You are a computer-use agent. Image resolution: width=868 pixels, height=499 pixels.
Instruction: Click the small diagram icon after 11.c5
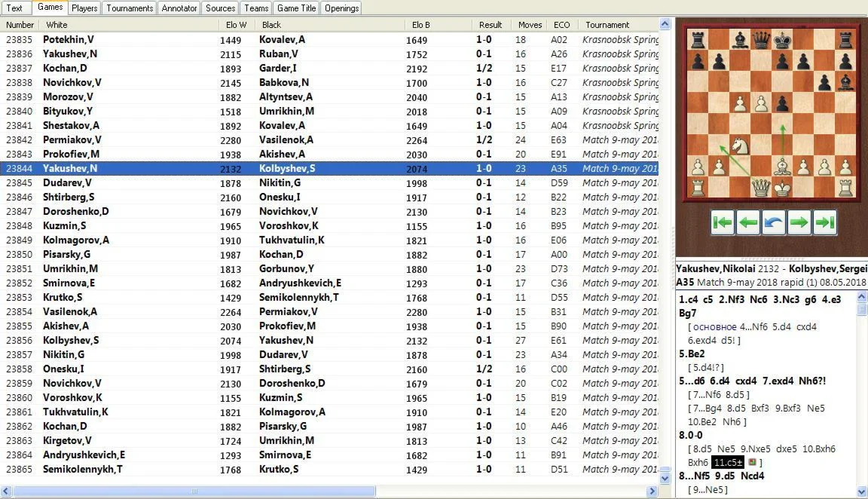pos(752,462)
